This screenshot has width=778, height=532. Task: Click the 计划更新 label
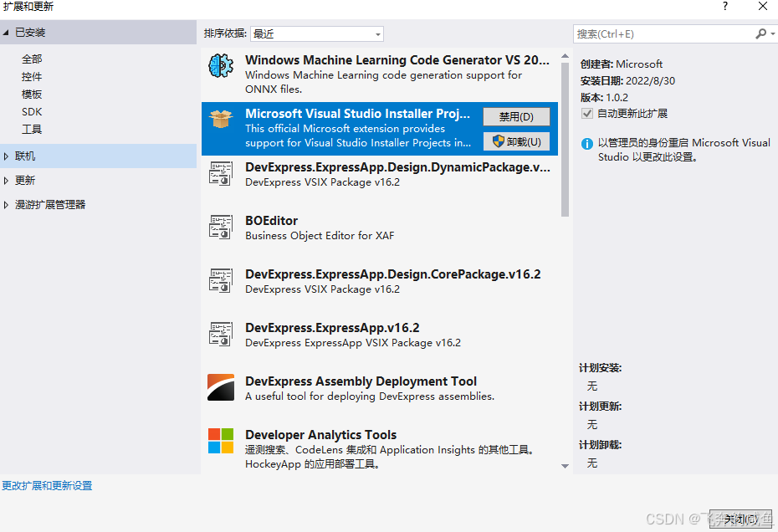point(600,407)
